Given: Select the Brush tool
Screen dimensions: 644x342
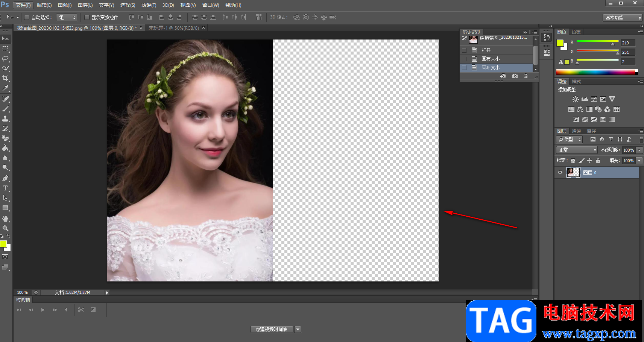Looking at the screenshot, I should [5, 109].
